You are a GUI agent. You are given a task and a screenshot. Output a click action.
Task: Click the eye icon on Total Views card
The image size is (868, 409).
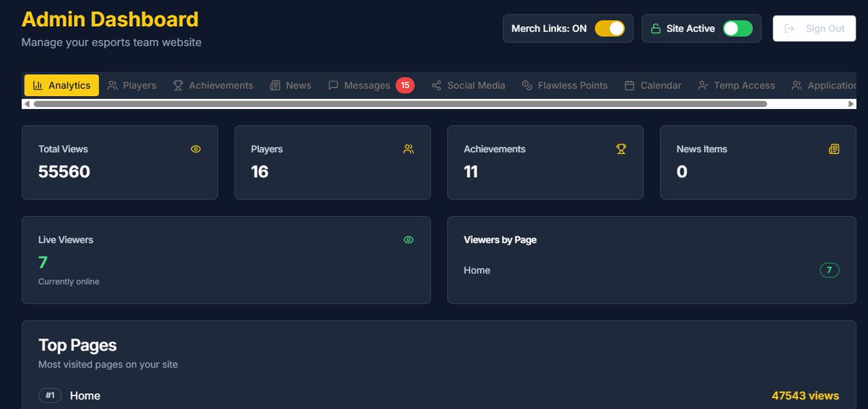(195, 149)
